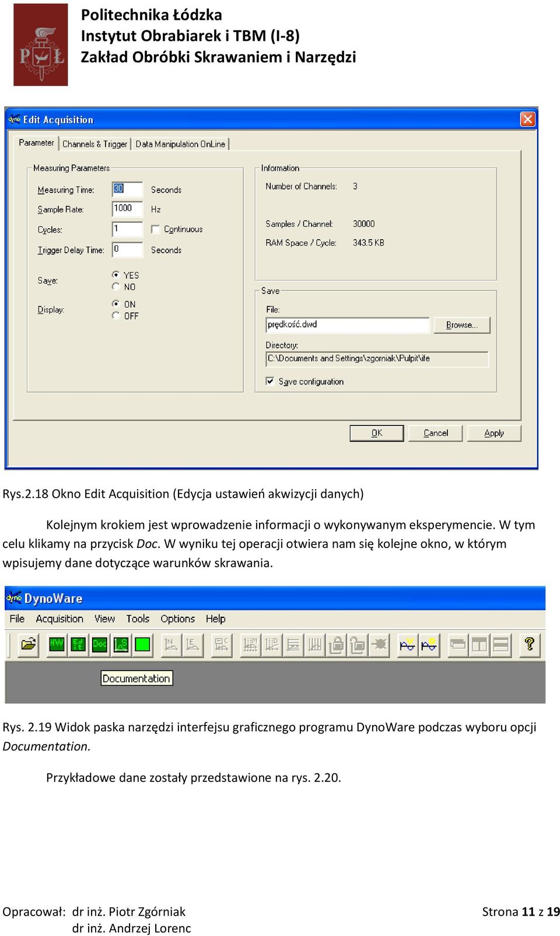Click the second grayed axis graph icon

(x=192, y=644)
